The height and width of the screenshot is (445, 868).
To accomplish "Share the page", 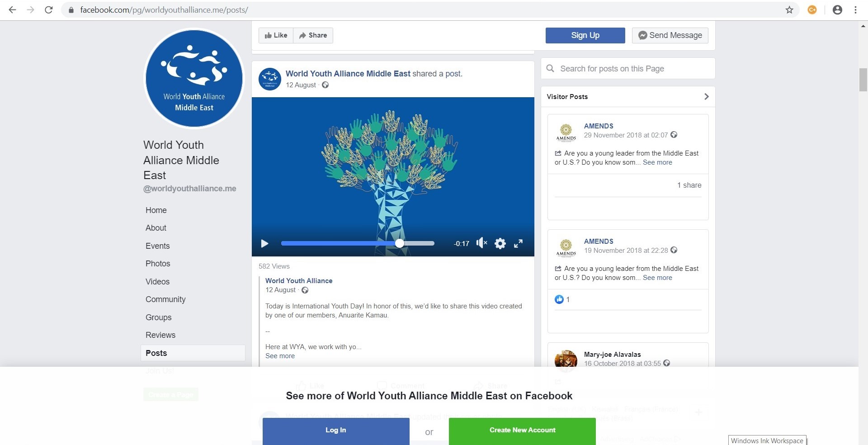I will click(x=313, y=35).
